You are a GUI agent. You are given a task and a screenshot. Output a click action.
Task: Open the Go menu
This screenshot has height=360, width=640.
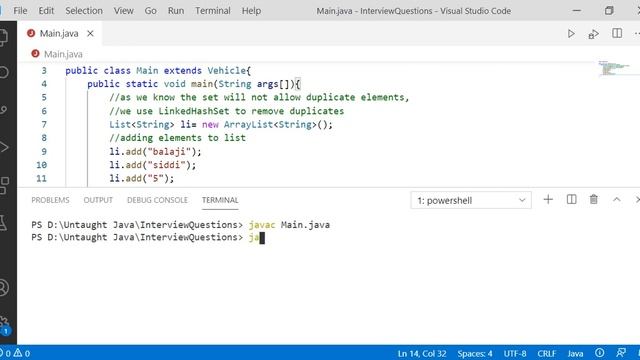click(x=150, y=11)
